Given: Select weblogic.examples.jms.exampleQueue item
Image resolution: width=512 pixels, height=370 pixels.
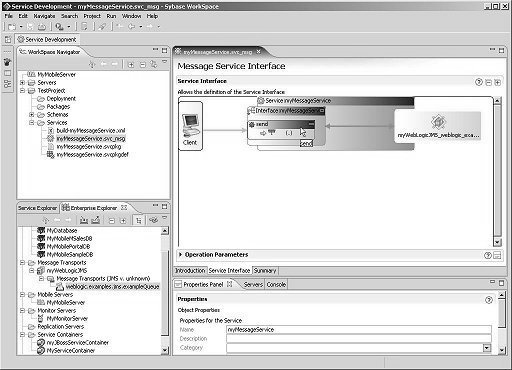Looking at the screenshot, I should pos(112,287).
